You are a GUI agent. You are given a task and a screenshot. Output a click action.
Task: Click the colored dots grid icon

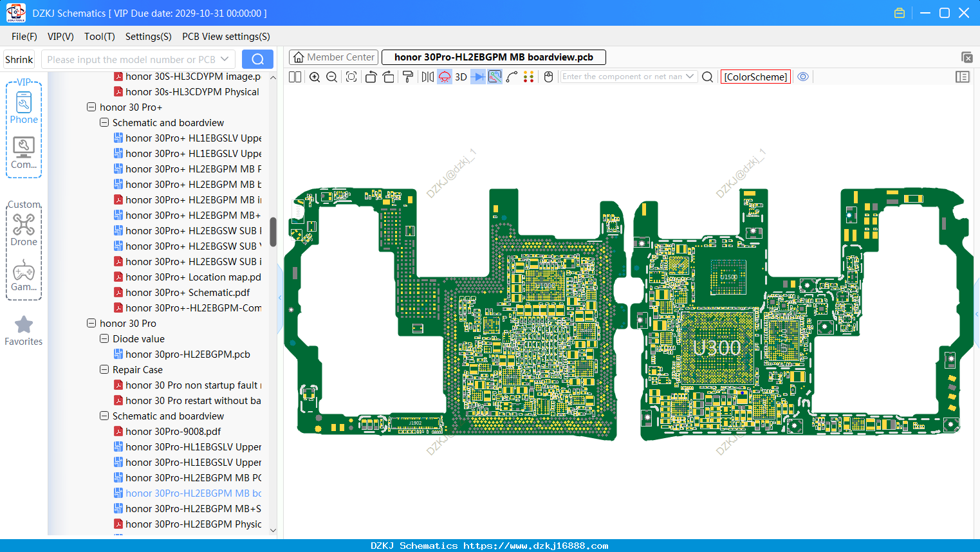tap(528, 77)
